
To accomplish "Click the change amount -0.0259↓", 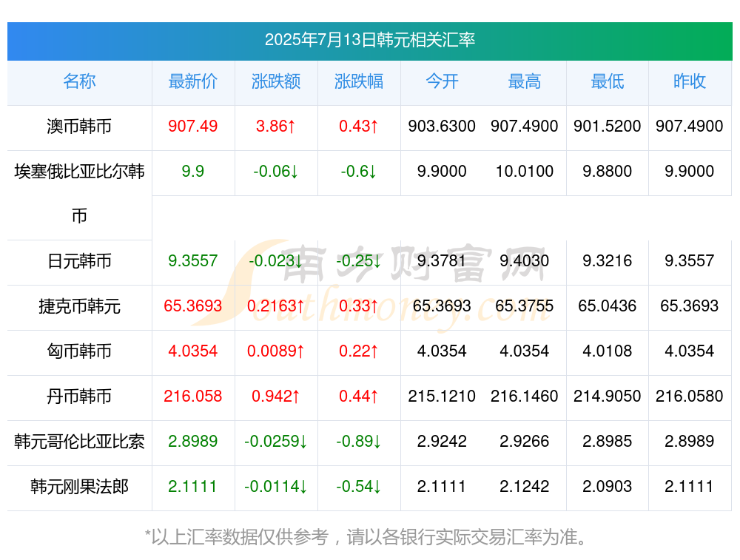I will 276,442.
